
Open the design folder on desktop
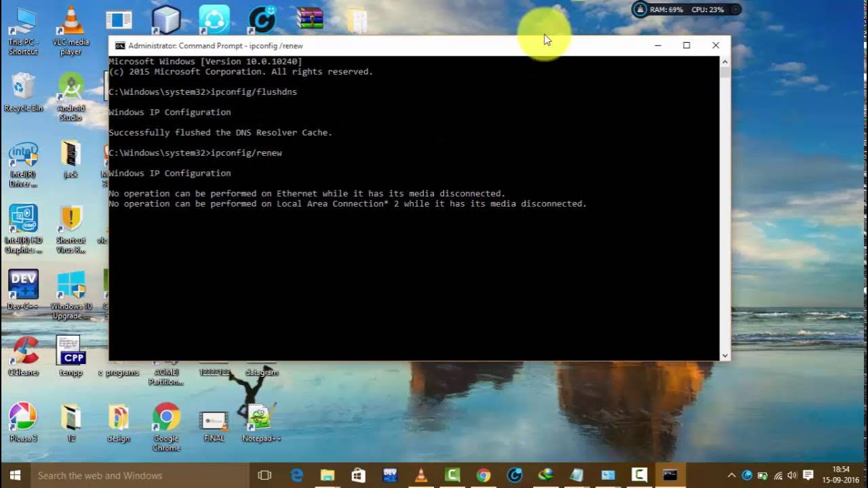click(118, 422)
